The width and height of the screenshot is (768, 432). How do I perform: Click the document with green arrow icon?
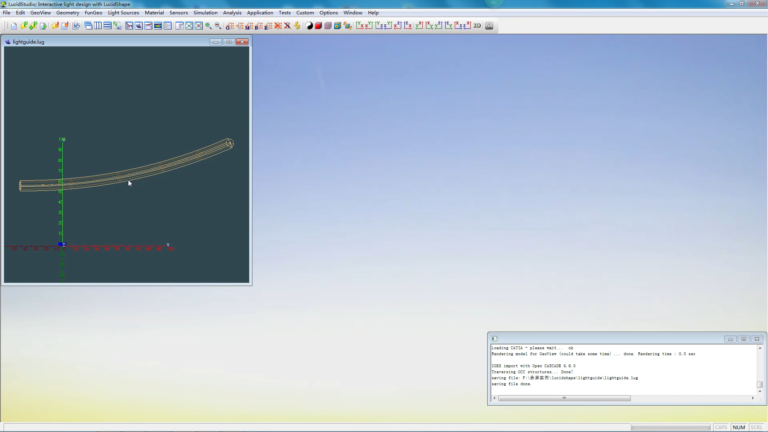click(x=43, y=25)
